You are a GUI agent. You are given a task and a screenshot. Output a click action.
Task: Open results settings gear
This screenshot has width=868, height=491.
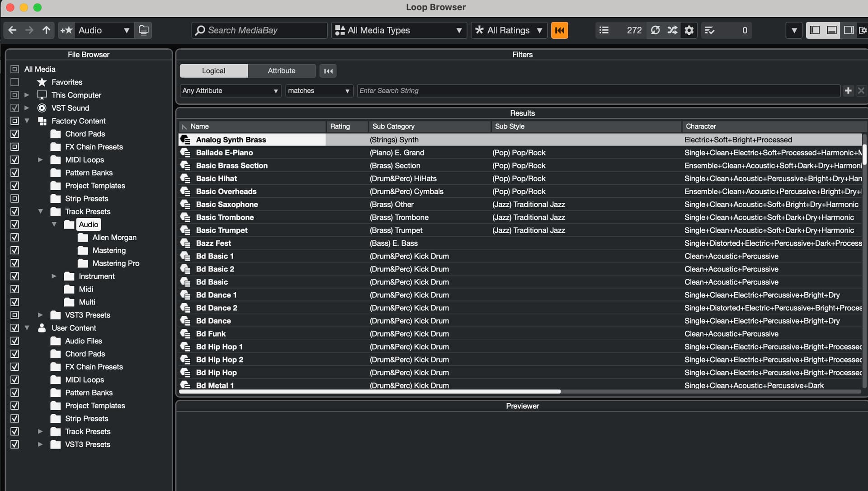(689, 30)
